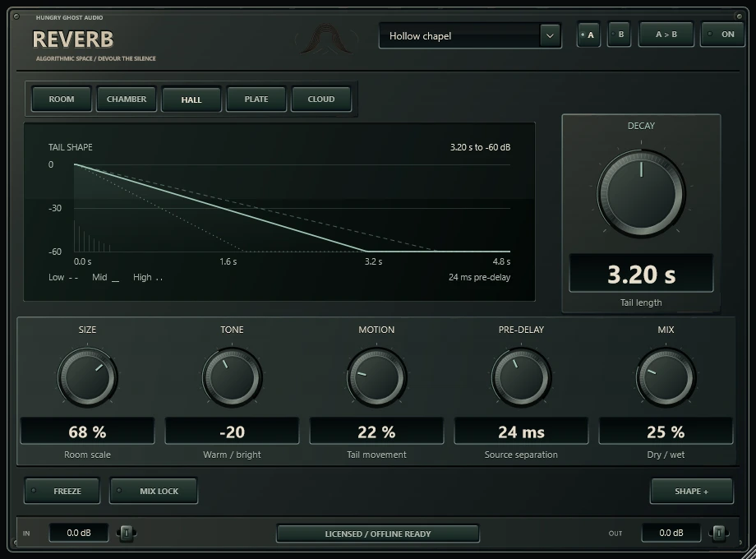
Task: Click the input gain slider icon
Action: coord(127,533)
